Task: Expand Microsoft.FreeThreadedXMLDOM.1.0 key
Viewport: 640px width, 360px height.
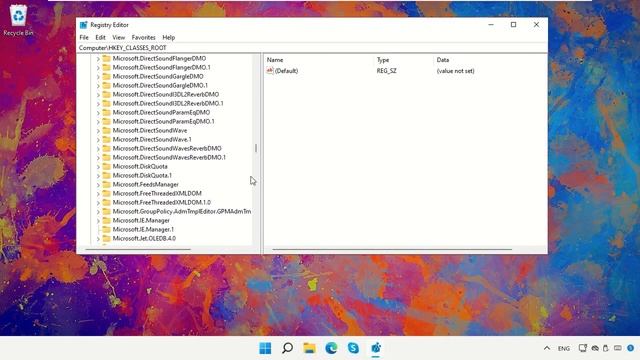Action: pos(98,203)
